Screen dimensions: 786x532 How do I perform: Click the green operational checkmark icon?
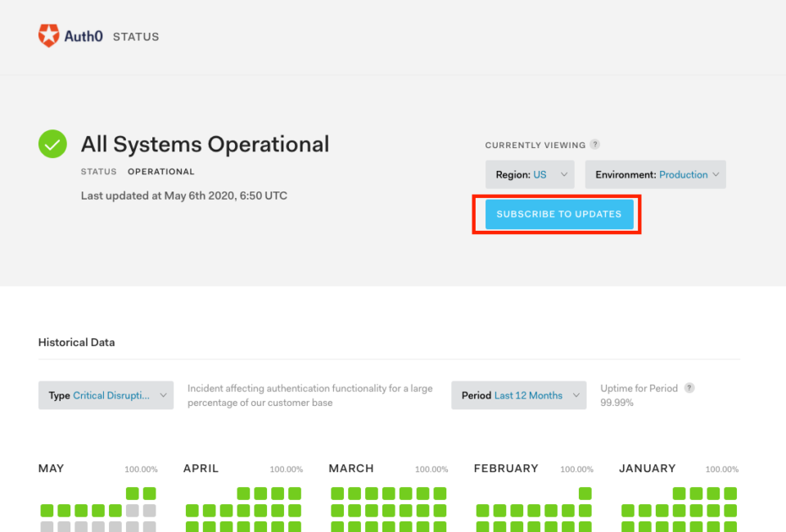tap(52, 143)
